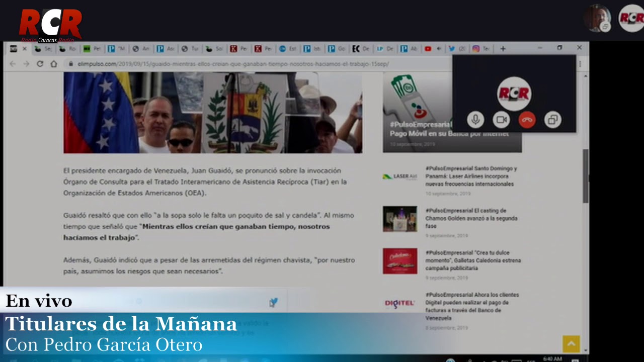
Task: Open the Santo Domingo y Panamá Laser Airlines headline
Action: (471, 176)
